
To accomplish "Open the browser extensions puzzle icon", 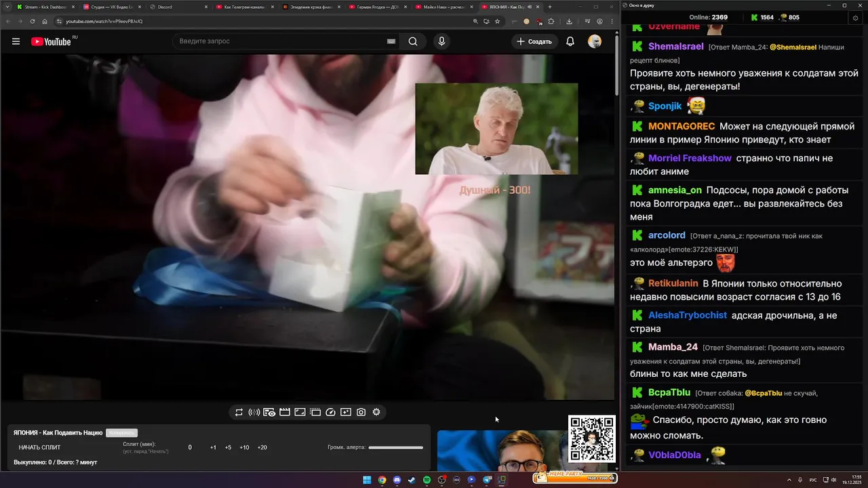I will (x=550, y=21).
